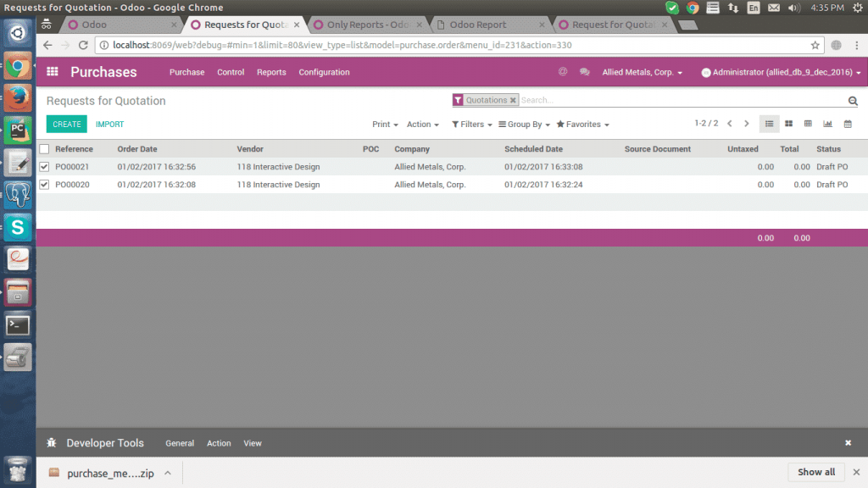Image resolution: width=868 pixels, height=488 pixels.
Task: Open the Configuration menu
Action: coord(324,73)
